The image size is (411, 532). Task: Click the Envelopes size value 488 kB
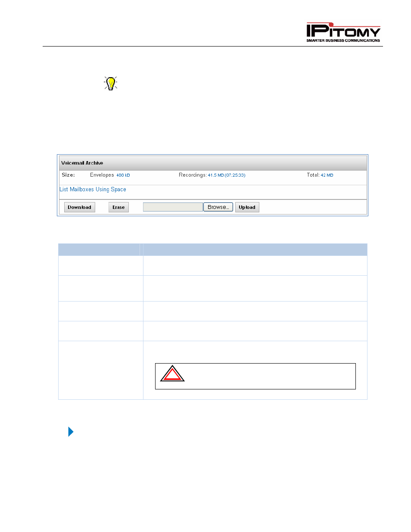point(123,175)
